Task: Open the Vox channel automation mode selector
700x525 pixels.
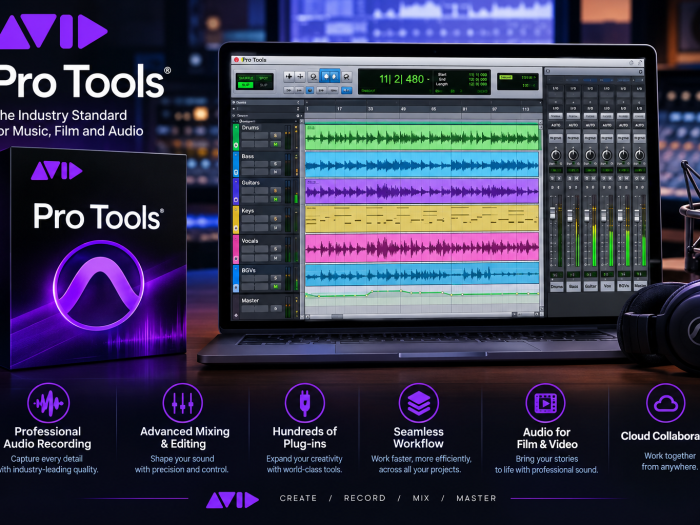Action: coord(607,125)
